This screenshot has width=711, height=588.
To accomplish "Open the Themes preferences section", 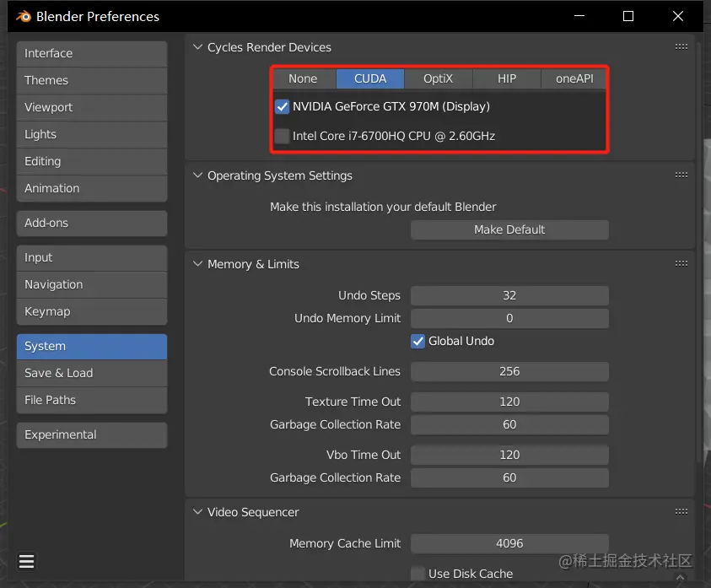I will (92, 81).
